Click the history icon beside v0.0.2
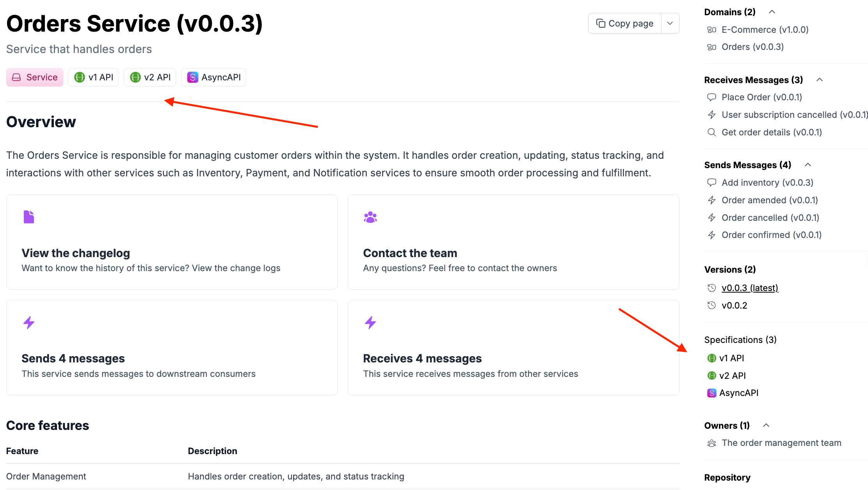 (712, 305)
